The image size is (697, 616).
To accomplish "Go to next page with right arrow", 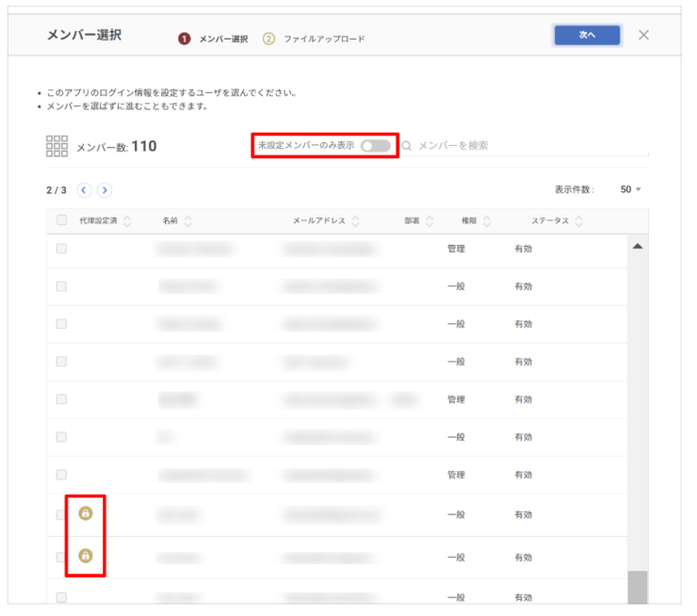I will coord(105,189).
